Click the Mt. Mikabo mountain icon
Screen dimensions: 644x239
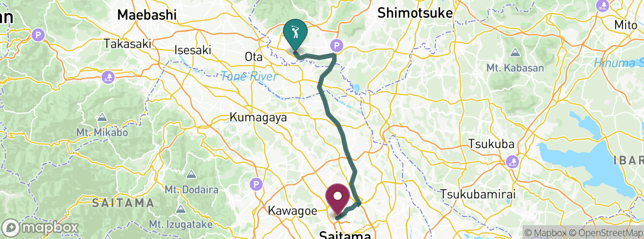pyautogui.click(x=101, y=118)
